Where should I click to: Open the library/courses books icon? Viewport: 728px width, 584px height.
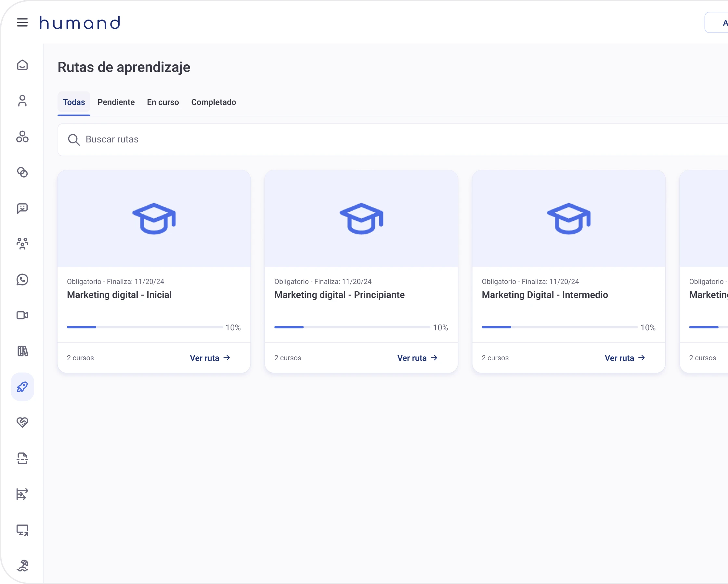(22, 351)
